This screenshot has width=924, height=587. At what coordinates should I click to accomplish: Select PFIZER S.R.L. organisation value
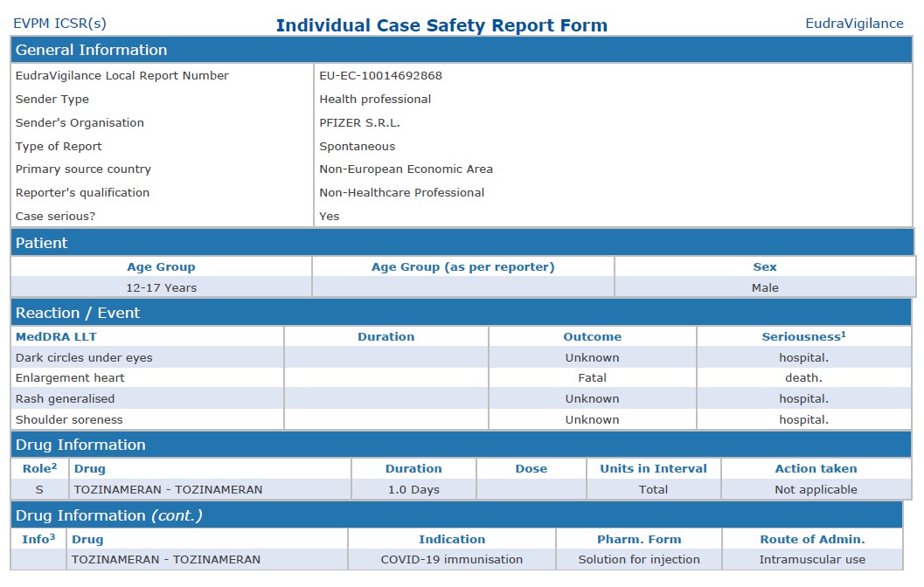tap(359, 122)
